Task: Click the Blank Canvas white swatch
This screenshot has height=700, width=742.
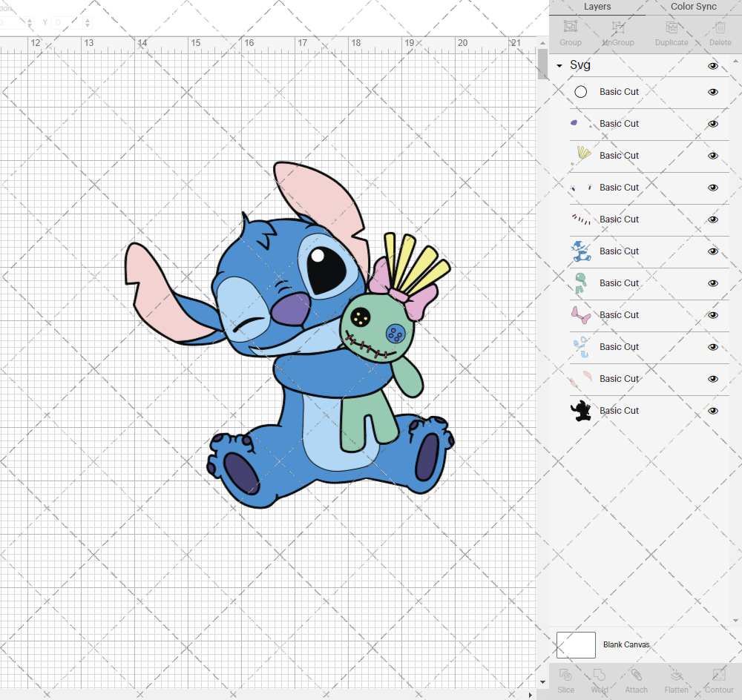Action: click(576, 644)
